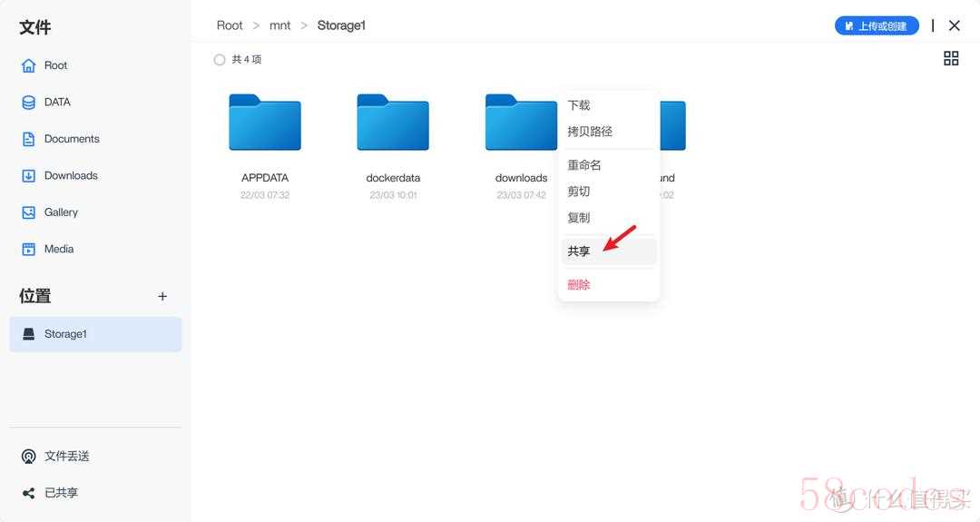Click the Root home icon in sidebar
Image resolution: width=980 pixels, height=522 pixels.
(x=29, y=65)
